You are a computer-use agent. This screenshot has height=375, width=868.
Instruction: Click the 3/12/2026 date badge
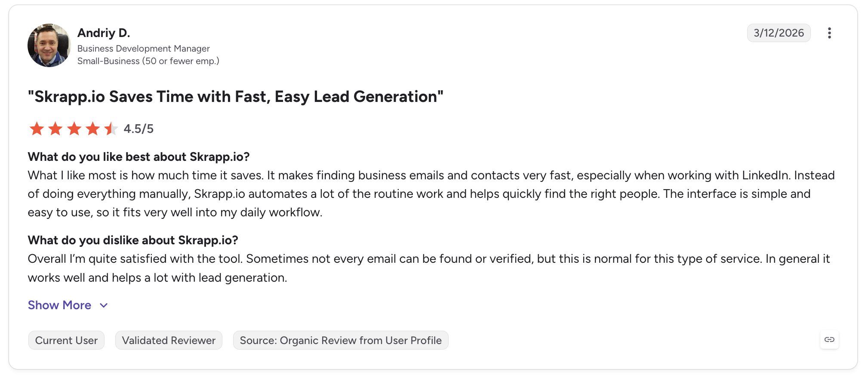[779, 33]
